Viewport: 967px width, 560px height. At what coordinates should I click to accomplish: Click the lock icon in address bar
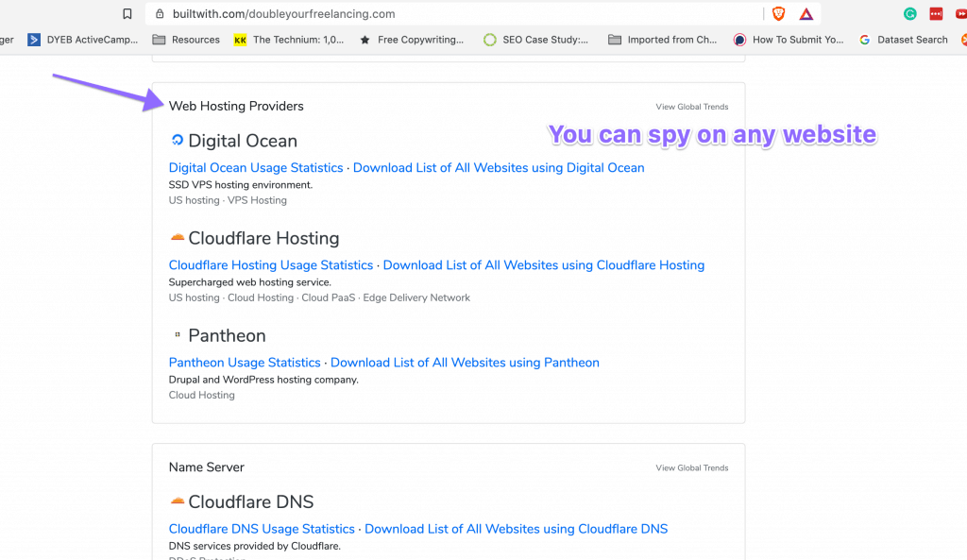[x=160, y=13]
